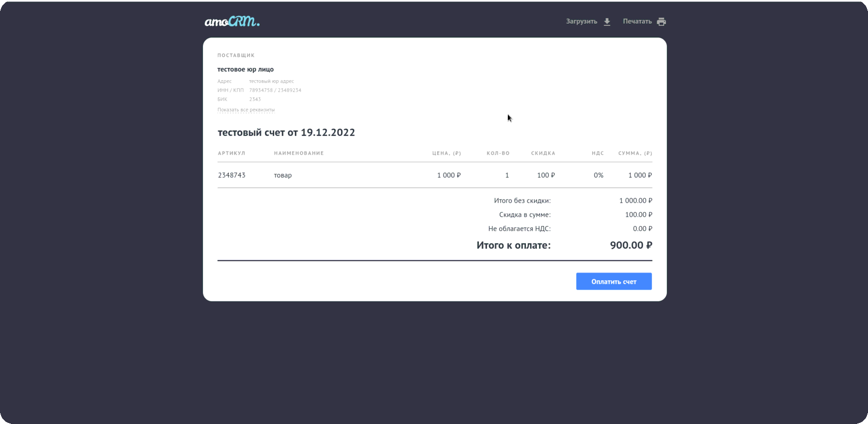This screenshot has width=868, height=424.
Task: Click the Скидка в сумме value 100.00 ₽
Action: click(x=639, y=215)
